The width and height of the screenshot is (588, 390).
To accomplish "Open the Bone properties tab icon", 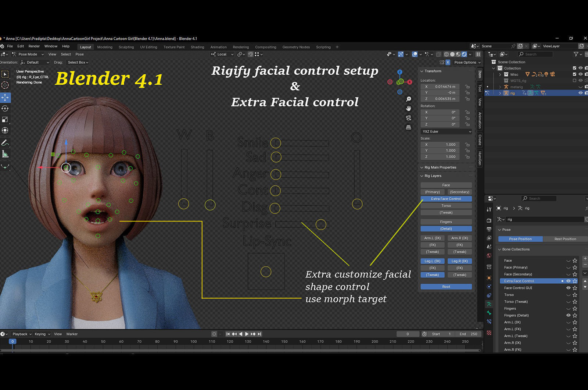I will click(489, 313).
